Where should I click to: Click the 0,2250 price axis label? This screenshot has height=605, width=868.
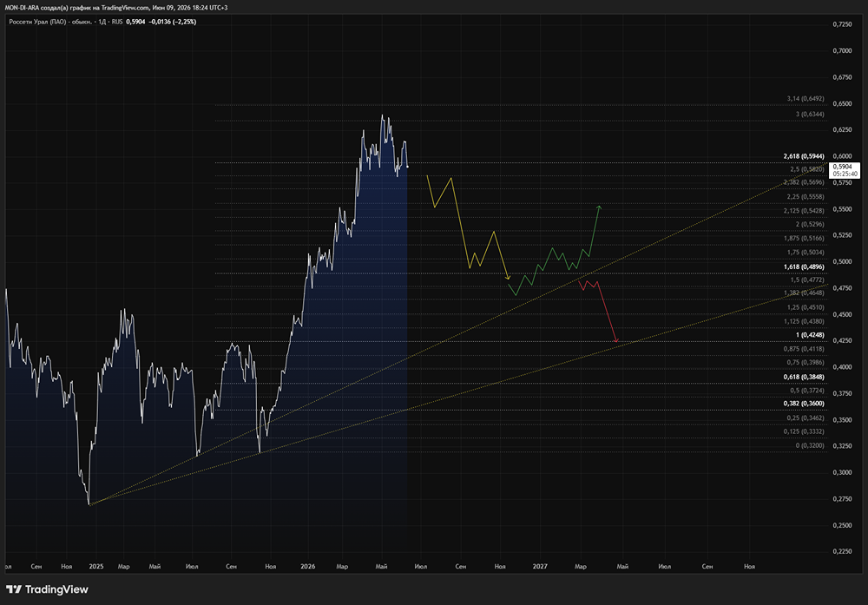click(x=842, y=551)
